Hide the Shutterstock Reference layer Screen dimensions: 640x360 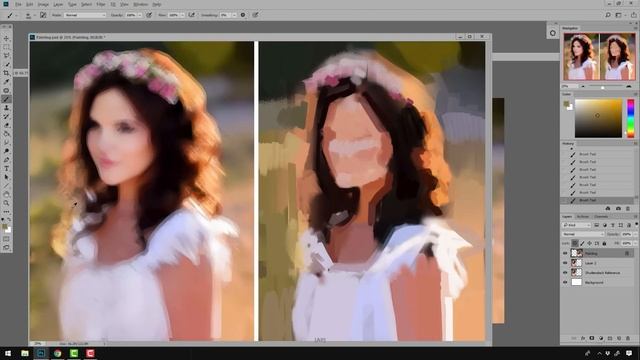click(565, 273)
